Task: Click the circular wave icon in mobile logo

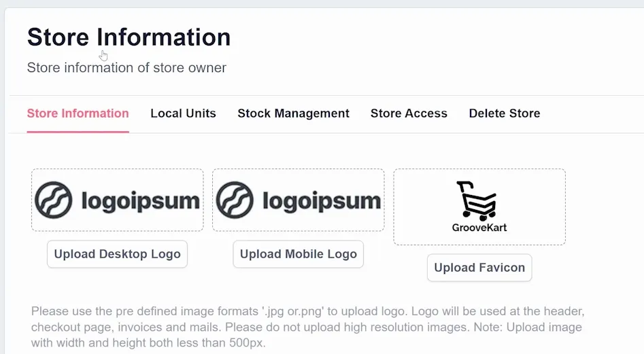Action: pyautogui.click(x=235, y=200)
